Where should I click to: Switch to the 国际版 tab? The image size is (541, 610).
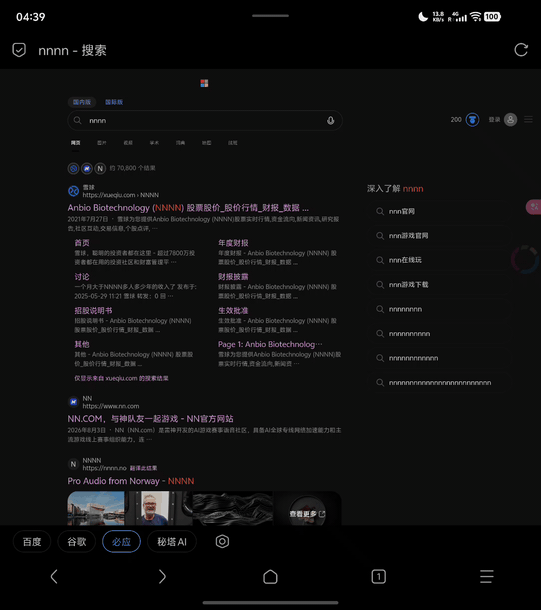pyautogui.click(x=114, y=102)
